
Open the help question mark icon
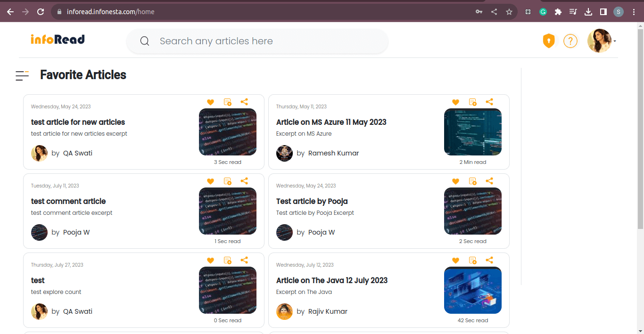pos(570,41)
